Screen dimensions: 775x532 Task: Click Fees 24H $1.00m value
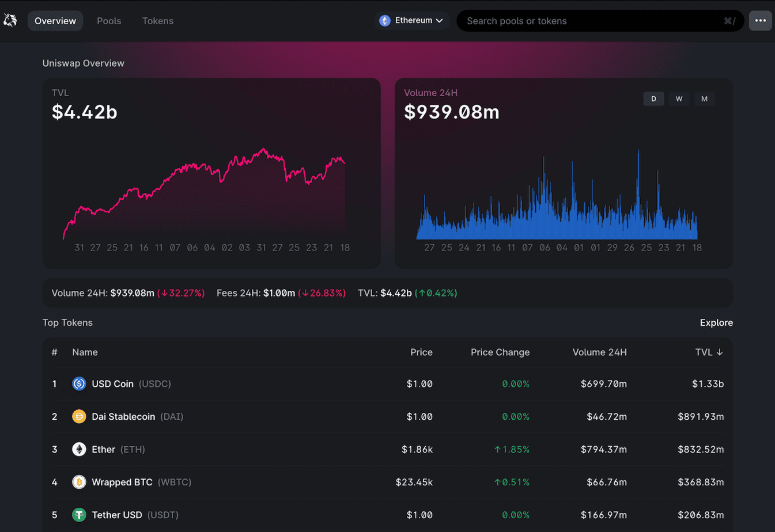click(x=279, y=293)
